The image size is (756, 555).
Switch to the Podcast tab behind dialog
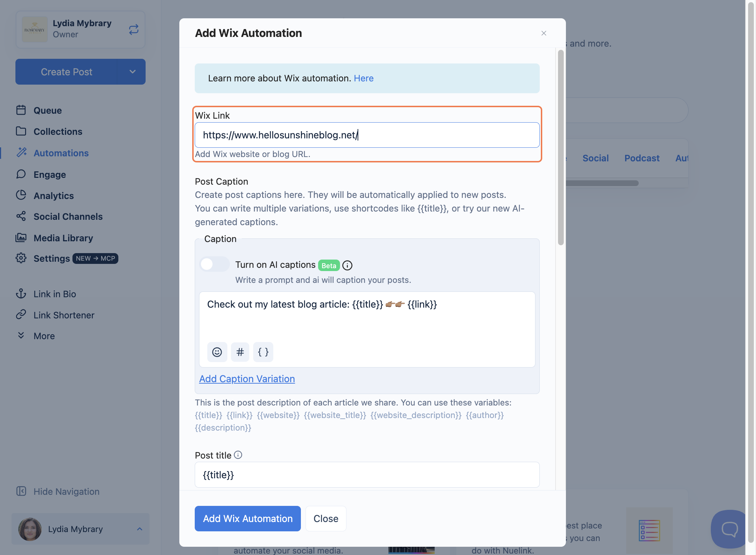pos(642,158)
